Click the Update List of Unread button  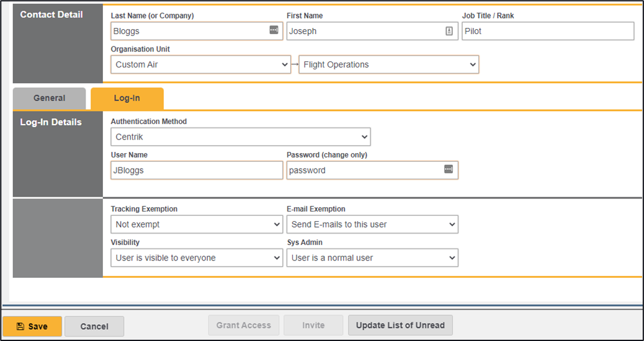400,325
